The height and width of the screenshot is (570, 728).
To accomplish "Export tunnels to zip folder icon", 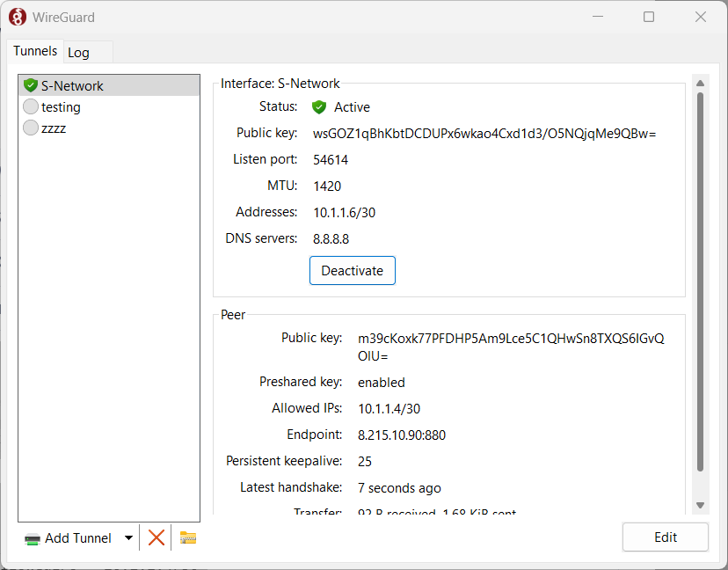I will [x=188, y=538].
